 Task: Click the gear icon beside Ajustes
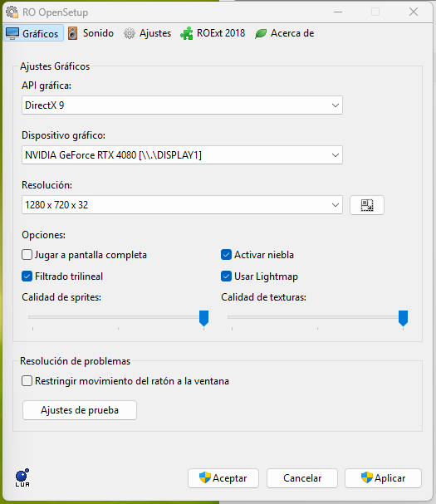(130, 33)
